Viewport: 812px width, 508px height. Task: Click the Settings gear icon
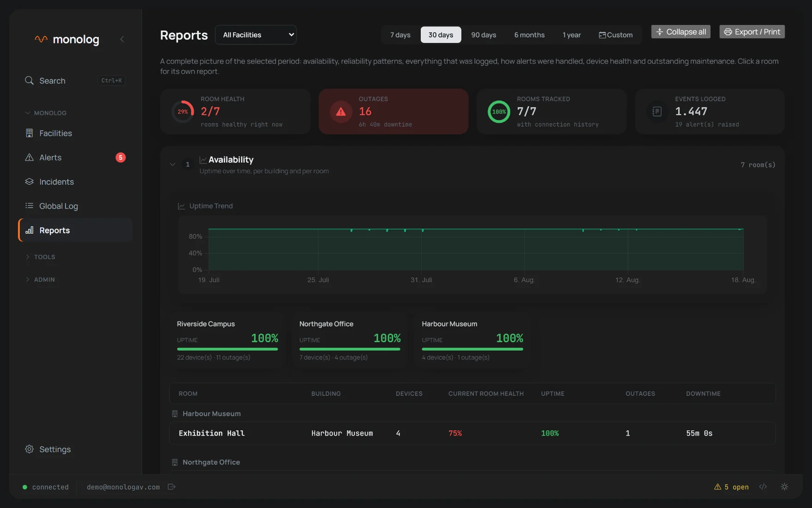[29, 449]
